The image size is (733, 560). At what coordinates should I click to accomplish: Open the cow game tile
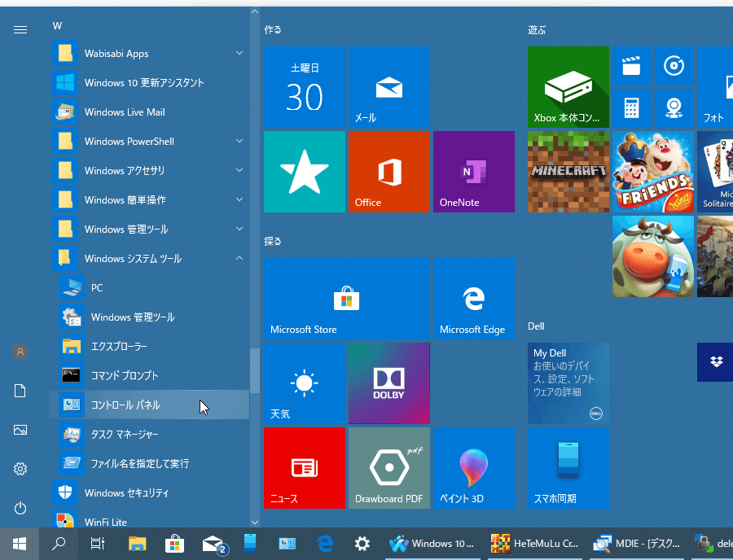pyautogui.click(x=653, y=256)
